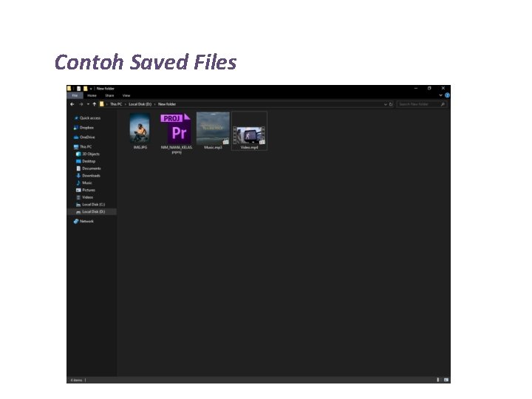Image resolution: width=532 pixels, height=399 pixels.
Task: Click the NIM_NAMA_KELAS.prproj file name
Action: 177,149
